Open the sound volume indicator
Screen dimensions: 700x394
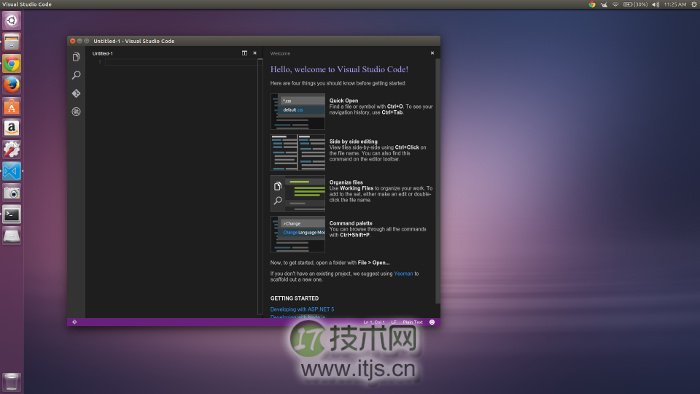coord(655,4)
